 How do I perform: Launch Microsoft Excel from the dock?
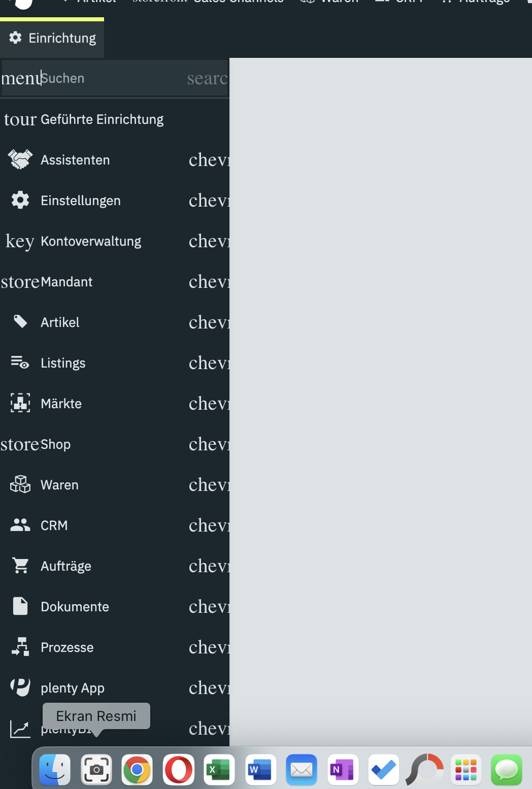(219, 770)
